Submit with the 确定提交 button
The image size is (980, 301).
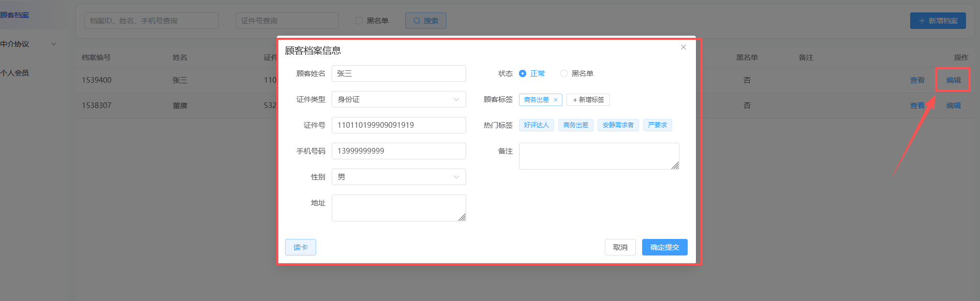[665, 247]
